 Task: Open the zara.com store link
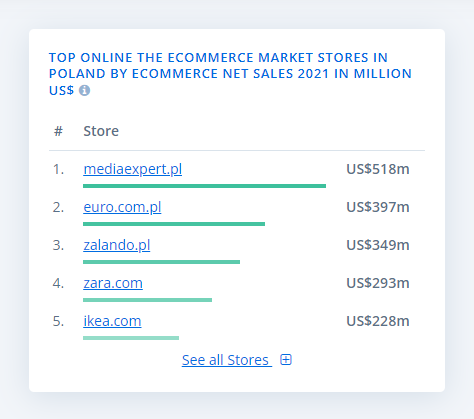click(113, 283)
